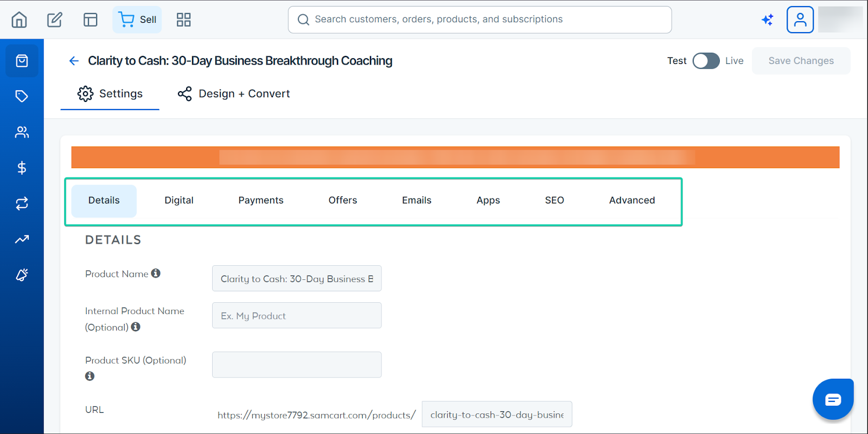Click the search magnifier icon
The width and height of the screenshot is (868, 434).
303,20
